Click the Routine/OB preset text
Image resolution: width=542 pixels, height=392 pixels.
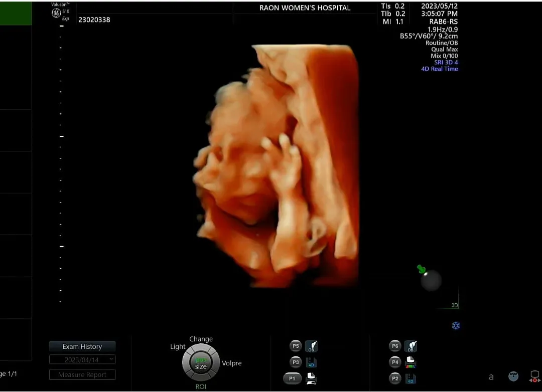[x=442, y=43]
